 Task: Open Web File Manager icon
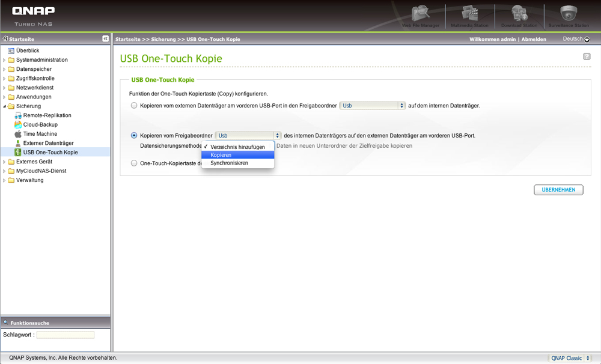click(421, 14)
